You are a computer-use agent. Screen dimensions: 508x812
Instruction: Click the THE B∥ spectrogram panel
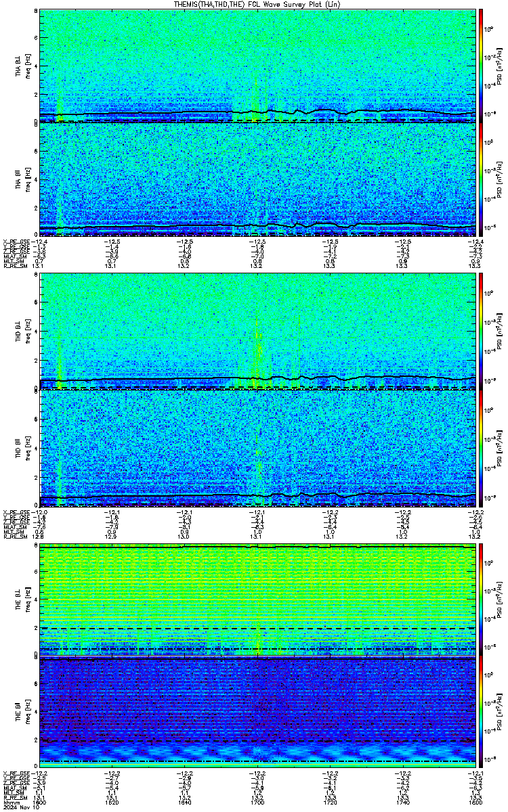257,713
